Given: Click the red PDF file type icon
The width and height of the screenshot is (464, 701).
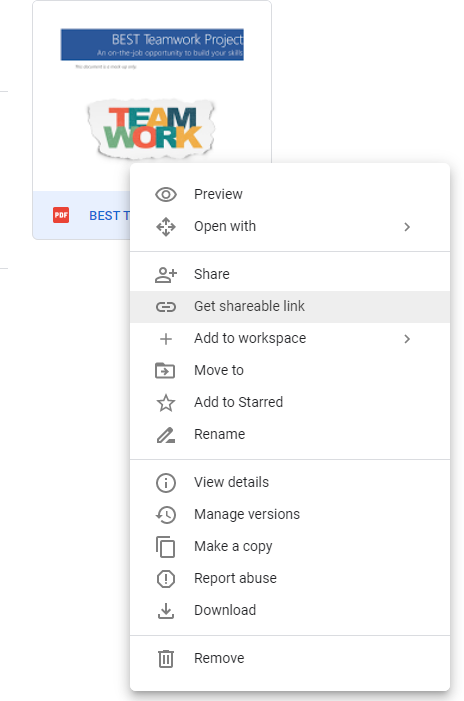Looking at the screenshot, I should coord(61,215).
